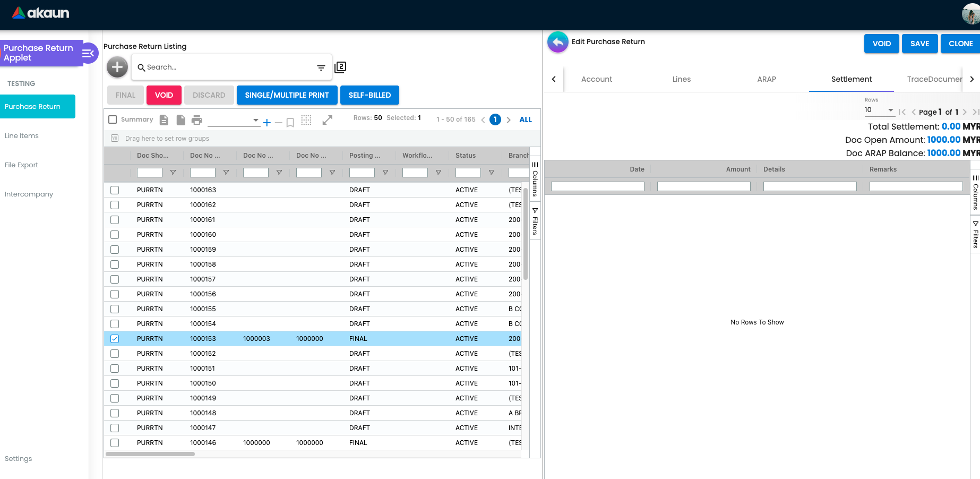980x479 pixels.
Task: Click the printer icon in grid toolbar
Action: pos(197,120)
